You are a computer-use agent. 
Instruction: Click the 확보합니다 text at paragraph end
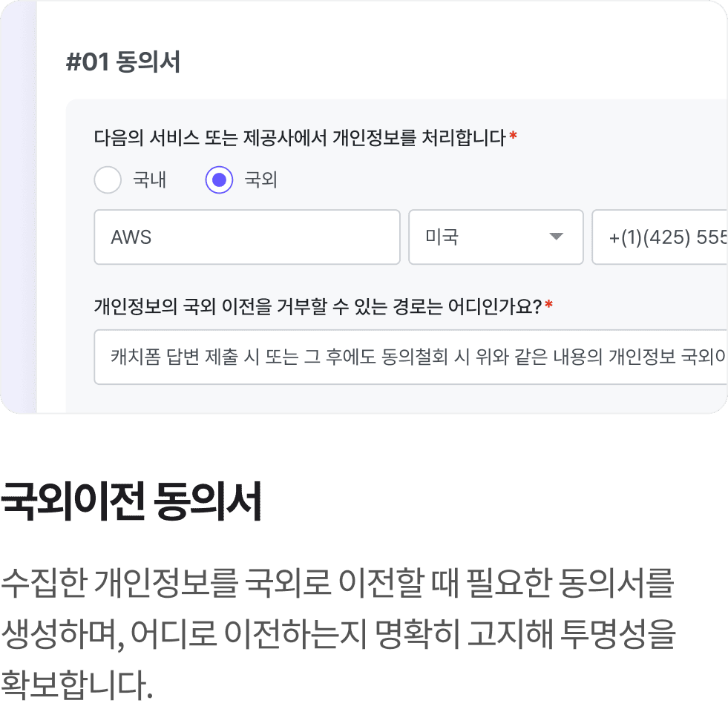point(76,685)
